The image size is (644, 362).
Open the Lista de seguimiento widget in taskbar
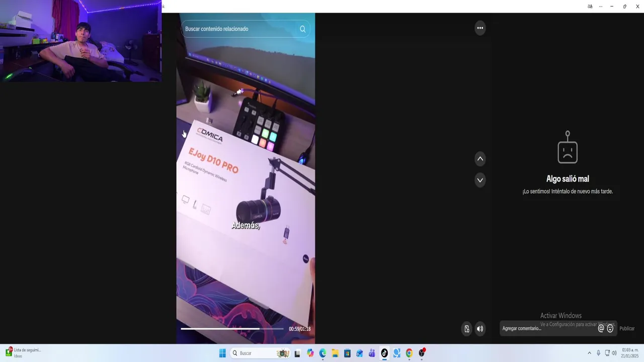(x=23, y=352)
